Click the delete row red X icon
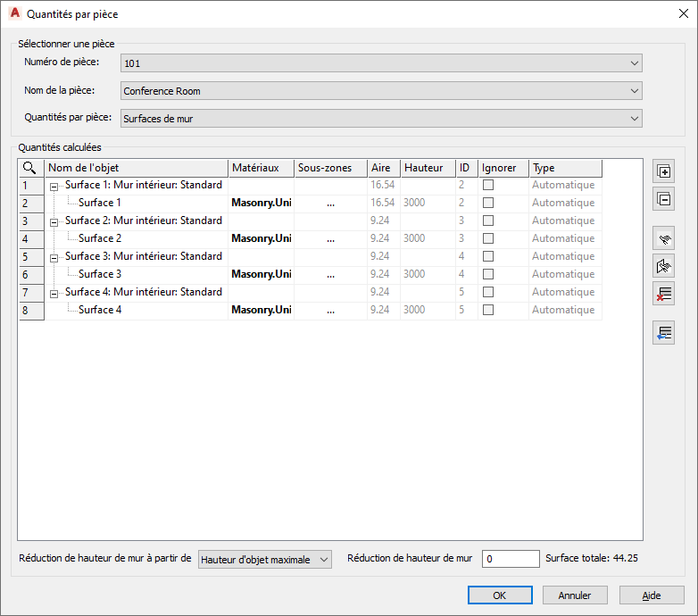Screen dimensions: 698x616 pyautogui.click(x=663, y=294)
